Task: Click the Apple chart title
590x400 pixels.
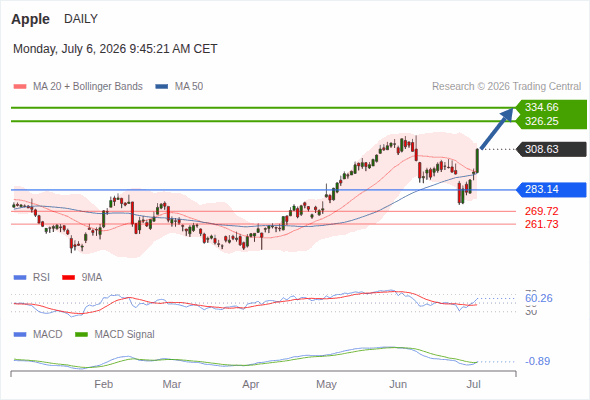Action: [x=30, y=19]
